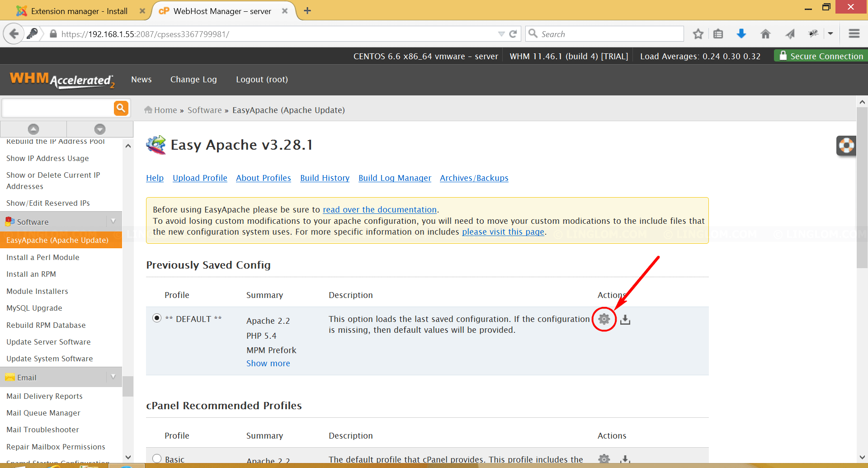Click the Home breadcrumb icon
The image size is (868, 468).
click(x=148, y=110)
